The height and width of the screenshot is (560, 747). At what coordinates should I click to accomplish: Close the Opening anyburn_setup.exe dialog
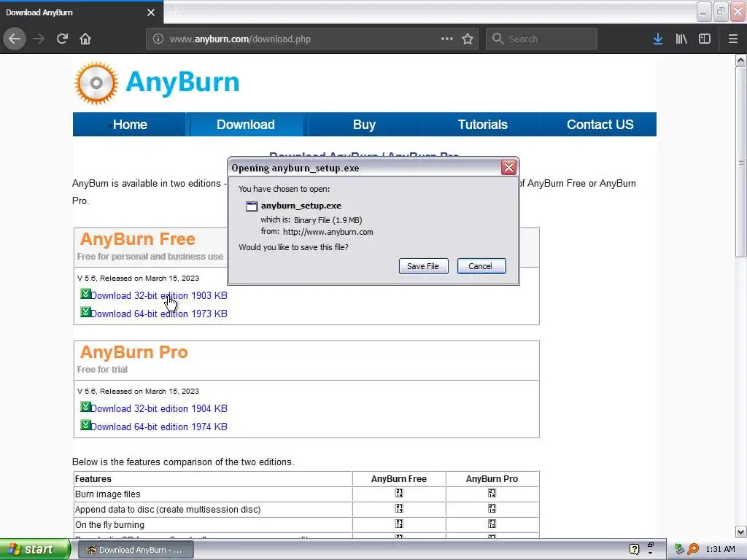pyautogui.click(x=508, y=167)
